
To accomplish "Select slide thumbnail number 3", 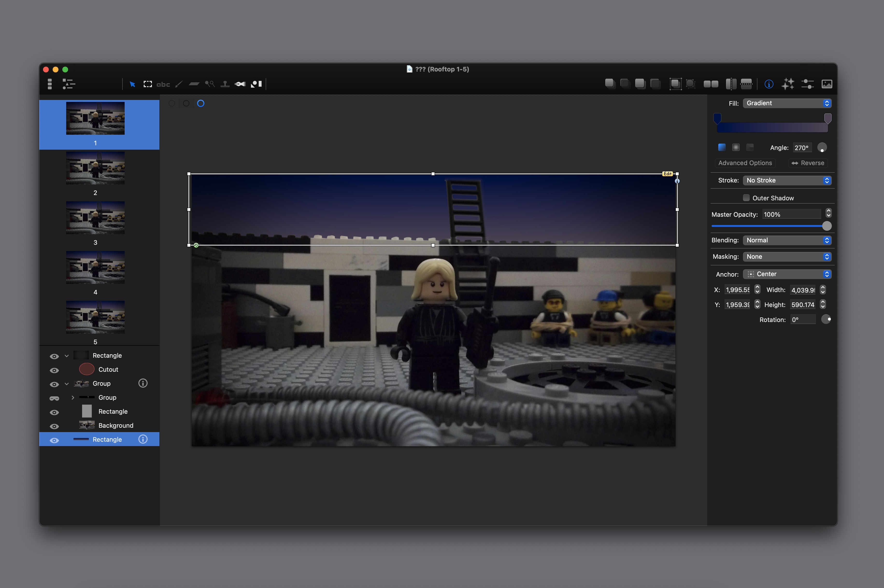I will [x=95, y=218].
